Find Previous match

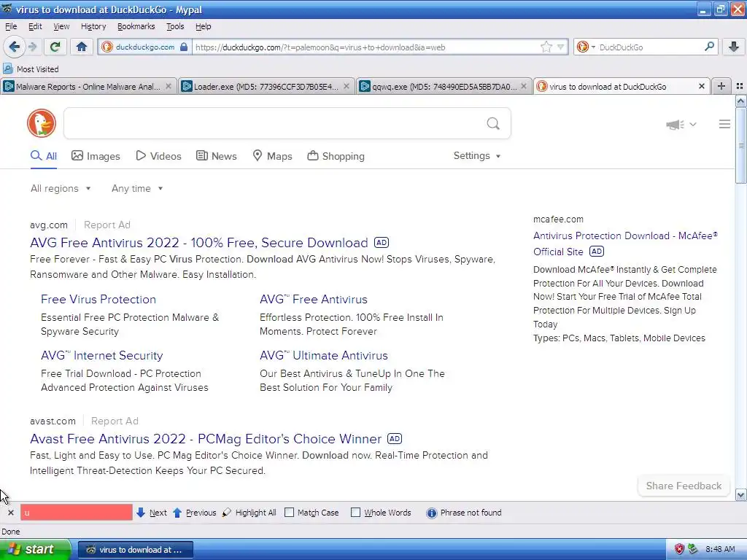[x=194, y=513]
